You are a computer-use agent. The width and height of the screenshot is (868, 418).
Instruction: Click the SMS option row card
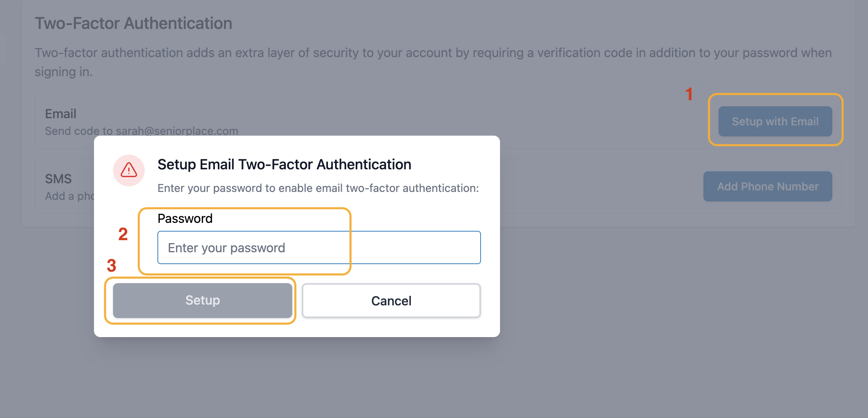click(438, 186)
